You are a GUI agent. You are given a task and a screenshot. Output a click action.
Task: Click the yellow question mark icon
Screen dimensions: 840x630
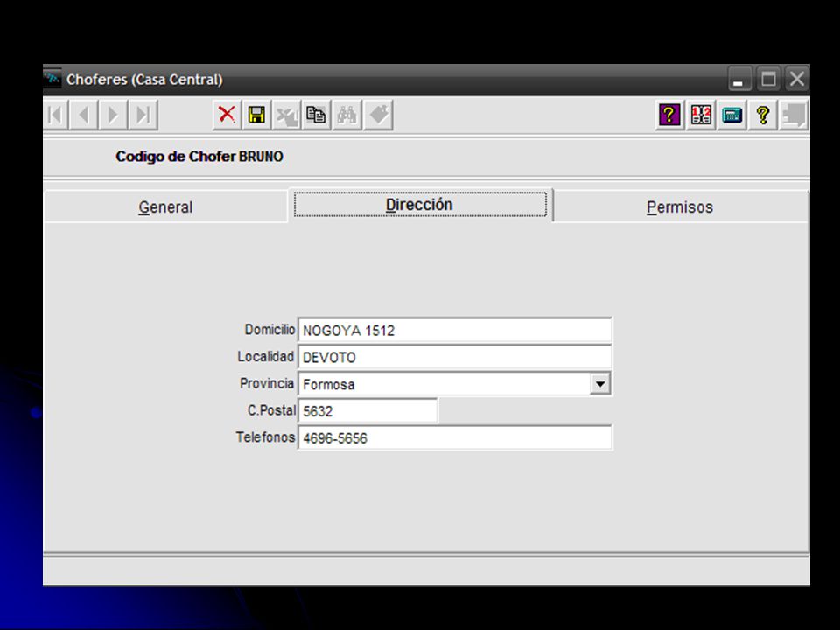pos(763,115)
